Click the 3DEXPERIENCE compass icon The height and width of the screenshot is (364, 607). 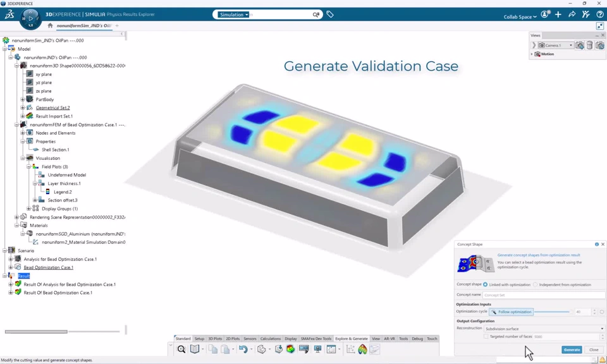pyautogui.click(x=30, y=17)
